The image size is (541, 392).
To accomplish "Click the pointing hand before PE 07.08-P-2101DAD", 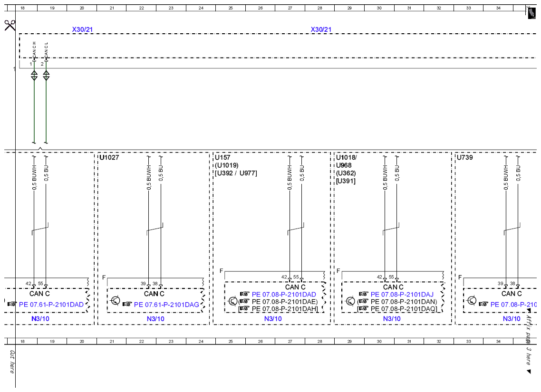I will (x=245, y=294).
